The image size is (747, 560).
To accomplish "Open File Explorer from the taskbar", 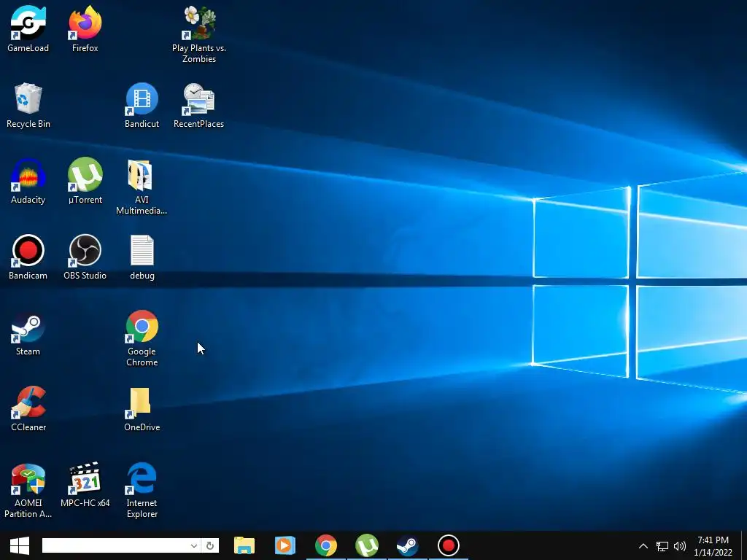I will pyautogui.click(x=244, y=545).
